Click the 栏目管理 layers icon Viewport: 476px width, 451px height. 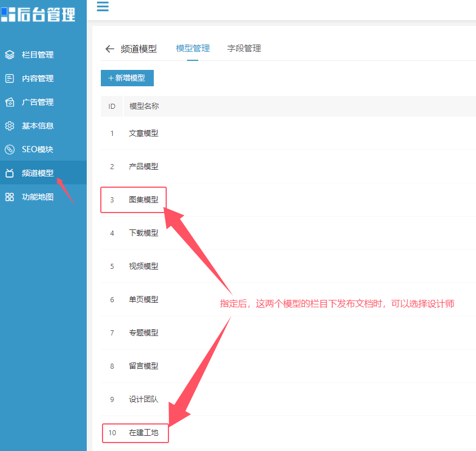tap(10, 55)
